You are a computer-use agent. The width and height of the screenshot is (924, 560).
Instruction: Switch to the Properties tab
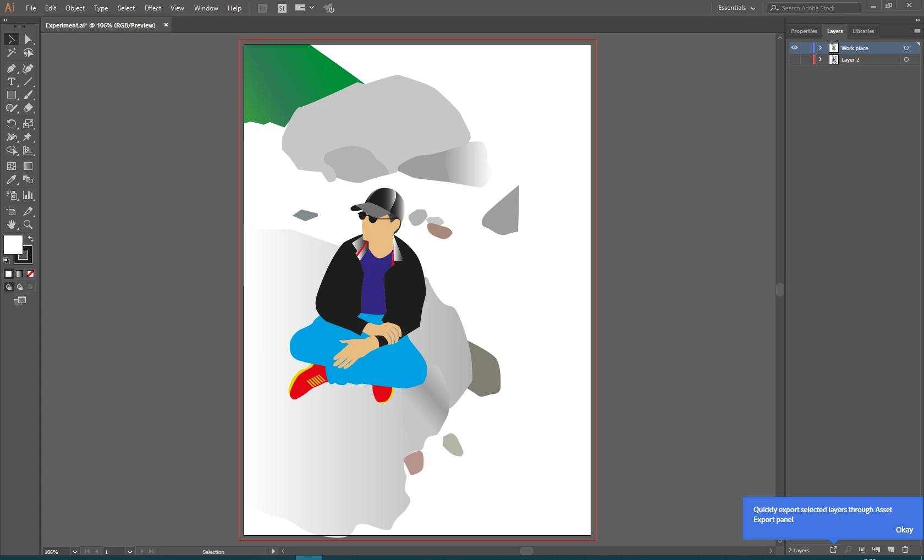(804, 31)
